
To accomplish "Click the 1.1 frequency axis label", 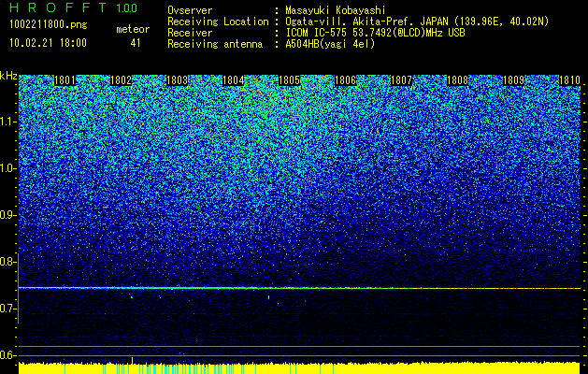I will [x=8, y=122].
